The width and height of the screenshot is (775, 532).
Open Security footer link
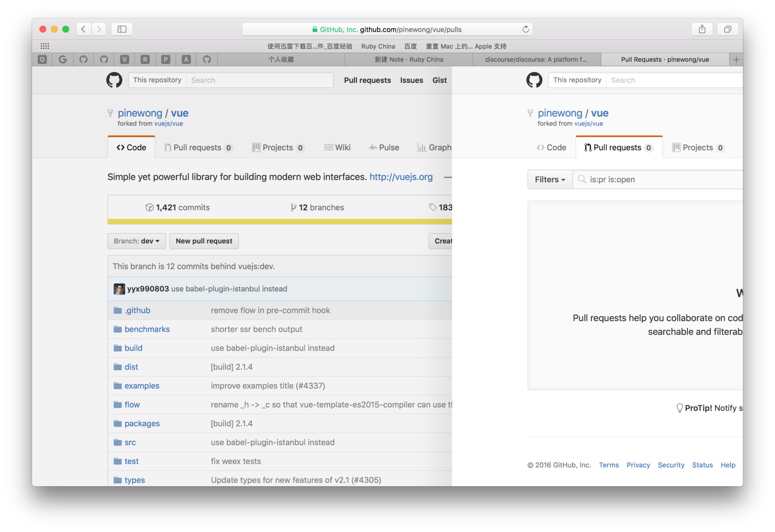point(671,465)
